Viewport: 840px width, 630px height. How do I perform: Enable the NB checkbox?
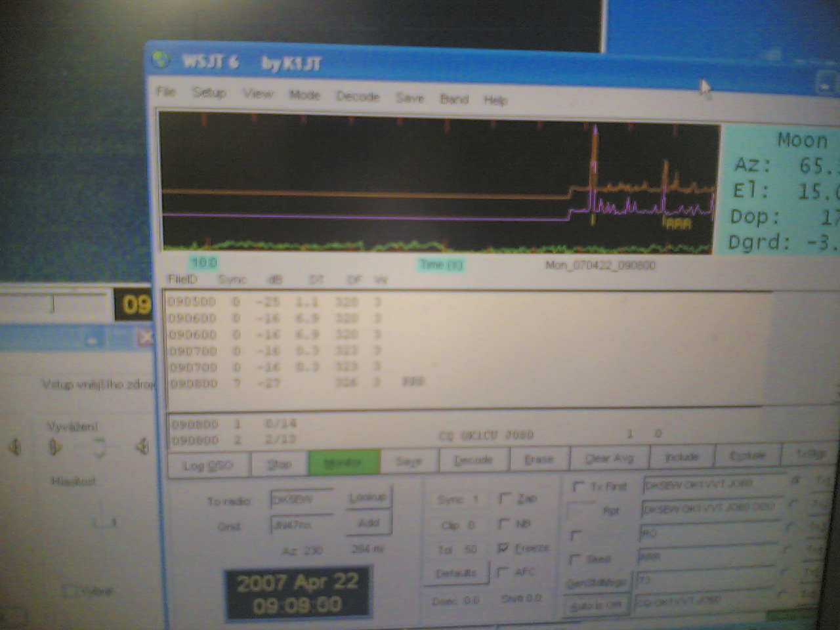click(503, 524)
